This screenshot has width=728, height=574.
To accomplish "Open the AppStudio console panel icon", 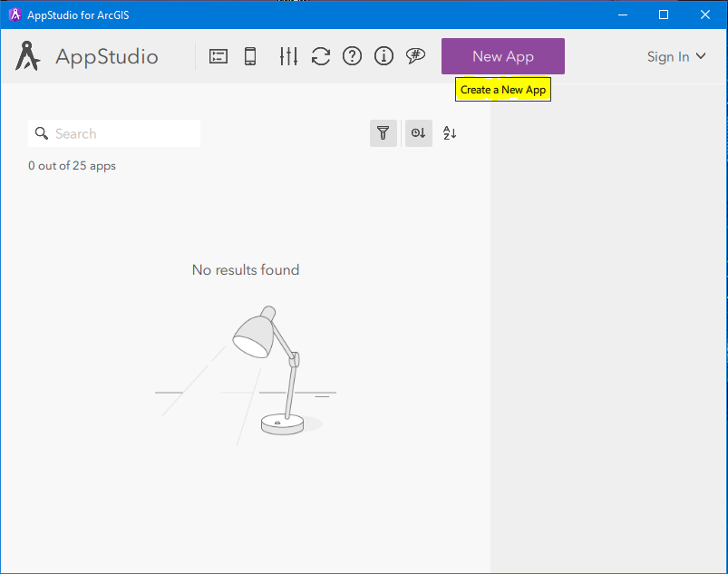I will pos(218,56).
